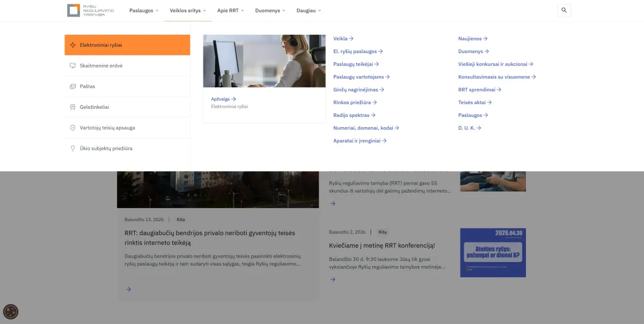Select the Elektroniniai ryšiai highlighted tab
644x324 pixels.
pyautogui.click(x=127, y=45)
